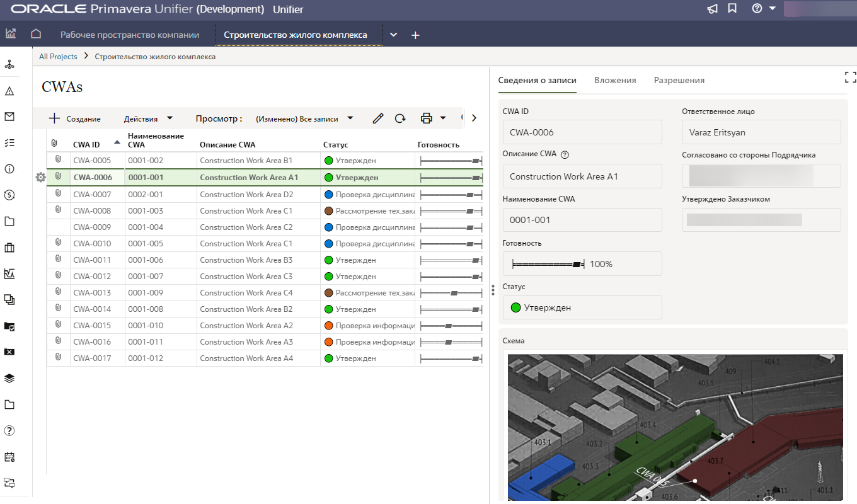Open the bookmarks icon in header
Screen dimensions: 857x504
point(732,9)
